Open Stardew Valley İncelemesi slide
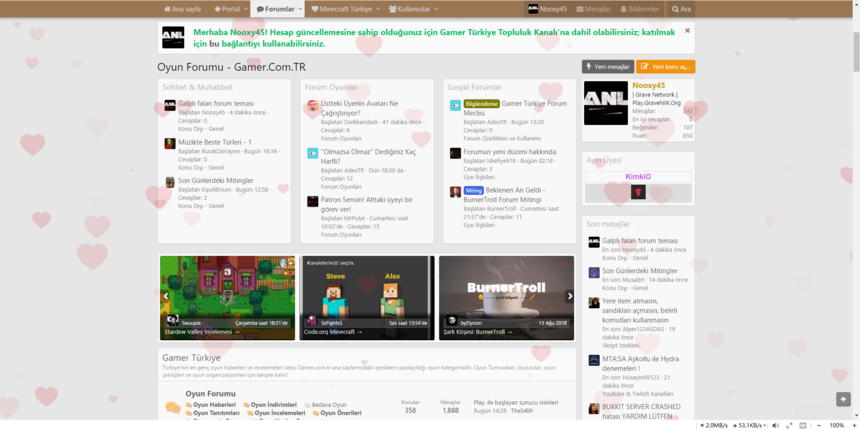860x431 pixels. (227, 298)
